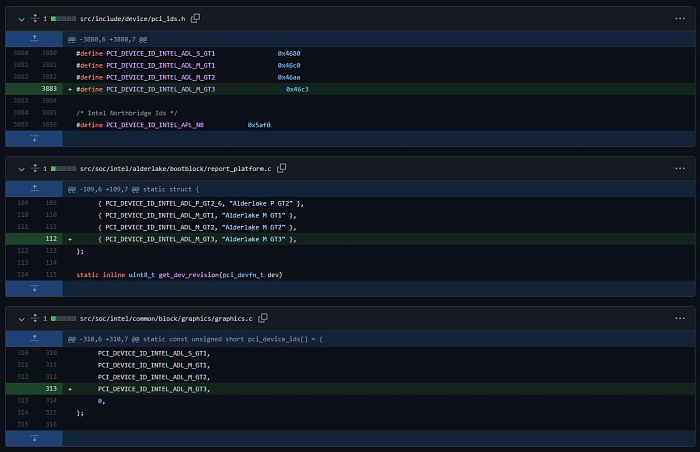Click the value 0x5af0
The width and height of the screenshot is (700, 452).
pos(259,125)
